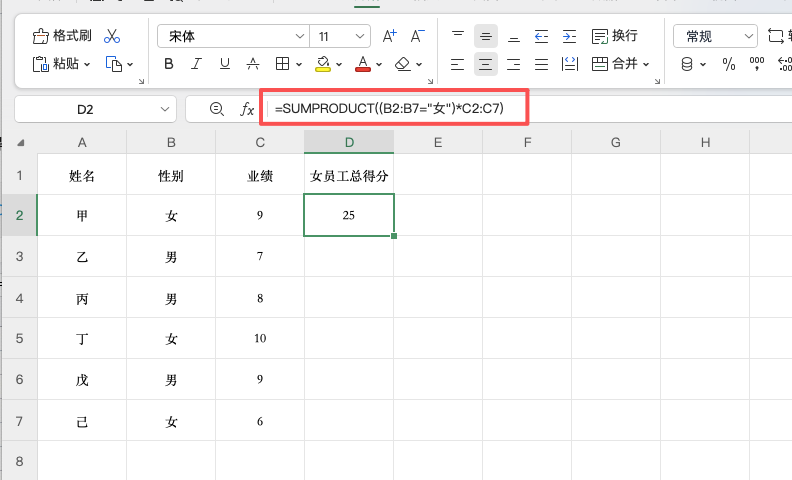The image size is (792, 480).
Task: Click Increase Indent icon
Action: pos(569,36)
